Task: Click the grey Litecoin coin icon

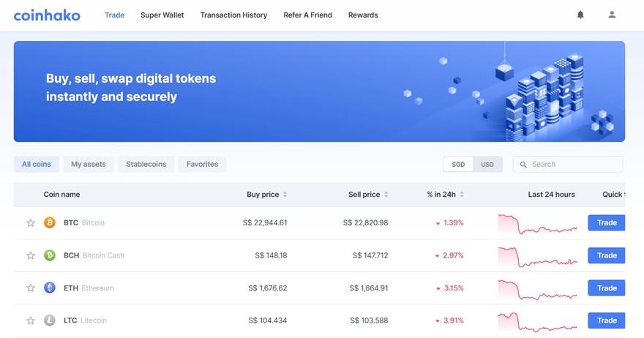Action: tap(50, 320)
